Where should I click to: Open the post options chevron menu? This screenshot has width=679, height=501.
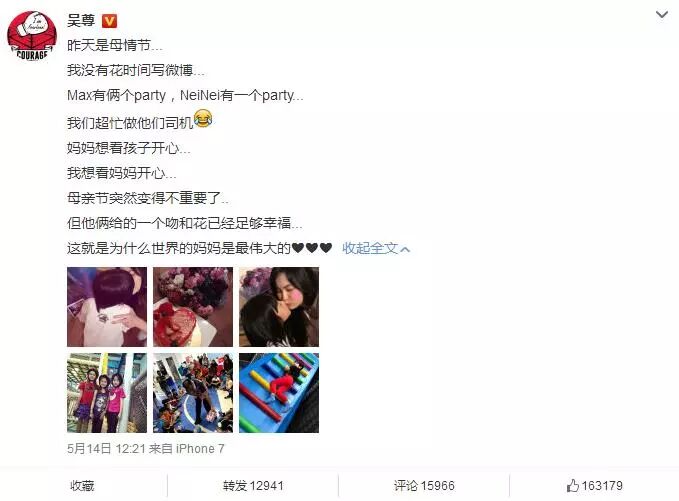pos(661,15)
